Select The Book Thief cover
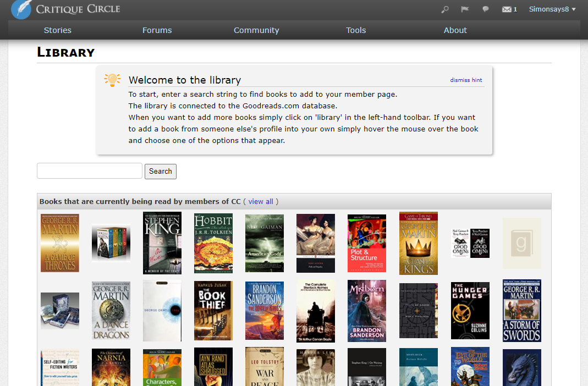The height and width of the screenshot is (386, 588). (x=213, y=311)
